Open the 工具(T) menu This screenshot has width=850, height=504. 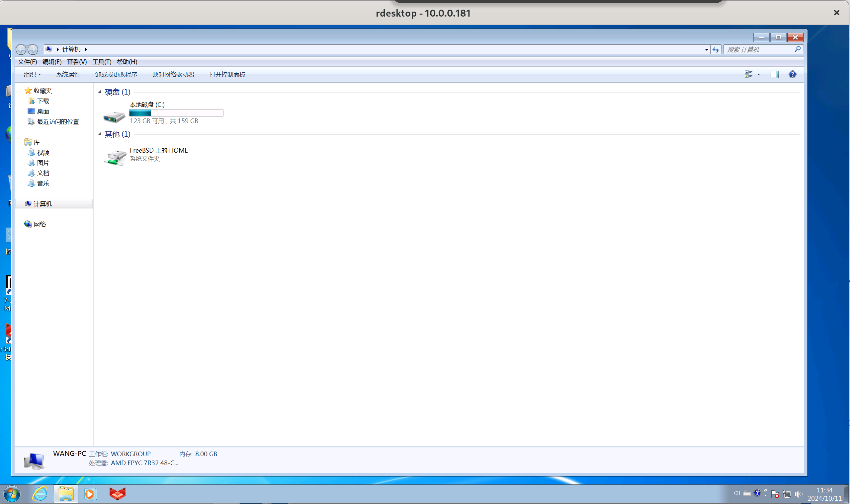coord(102,62)
